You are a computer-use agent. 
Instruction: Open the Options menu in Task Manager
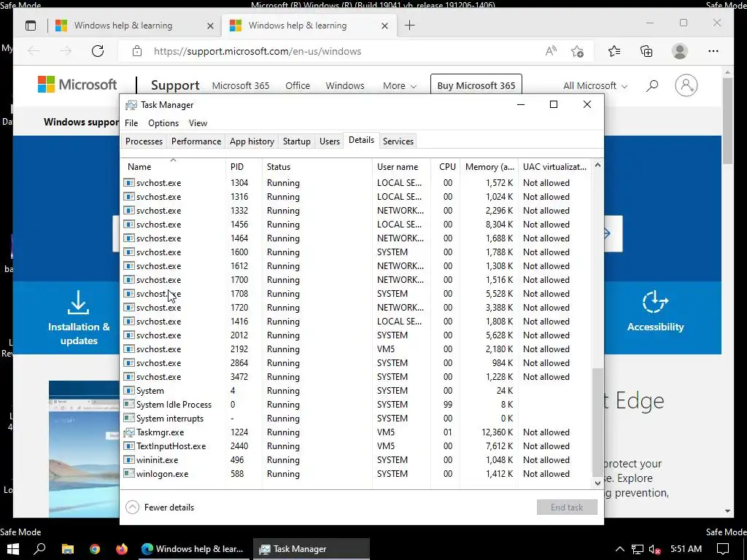[x=163, y=122]
